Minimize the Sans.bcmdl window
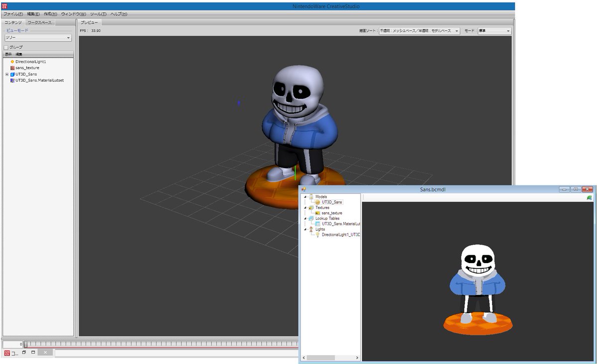This screenshot has height=364, width=597. [564, 189]
